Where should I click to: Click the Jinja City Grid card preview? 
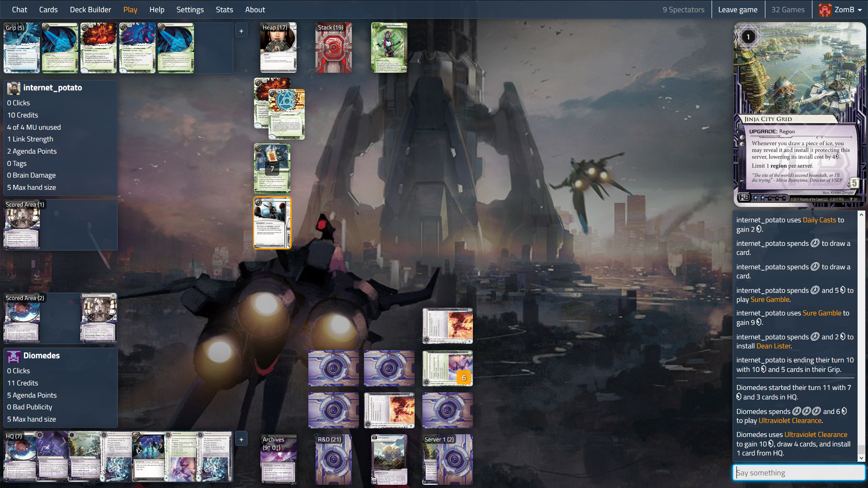[x=799, y=114]
